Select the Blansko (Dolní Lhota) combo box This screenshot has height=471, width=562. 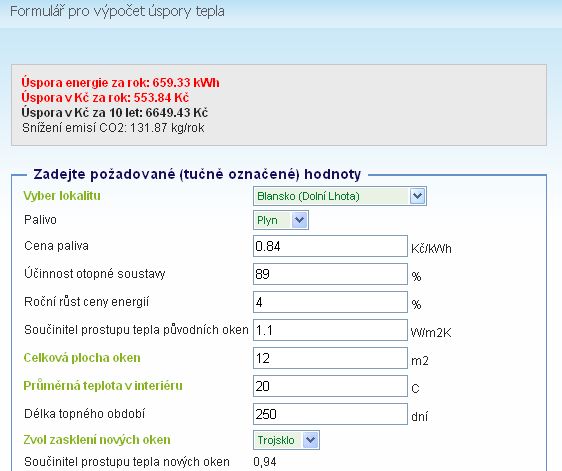340,196
